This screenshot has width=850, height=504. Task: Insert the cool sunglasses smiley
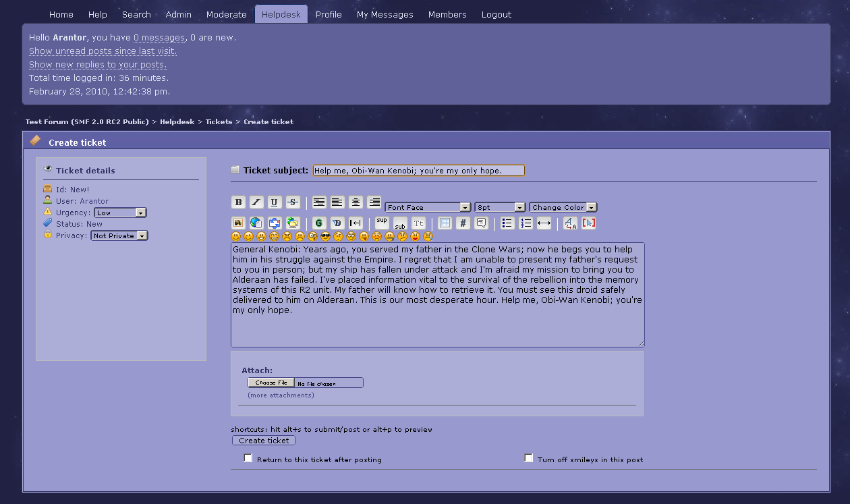tap(325, 236)
